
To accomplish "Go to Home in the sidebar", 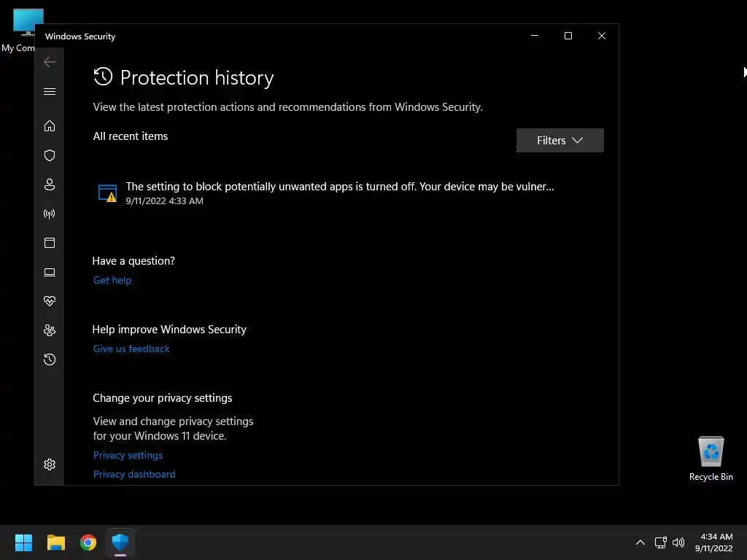I will tap(50, 125).
